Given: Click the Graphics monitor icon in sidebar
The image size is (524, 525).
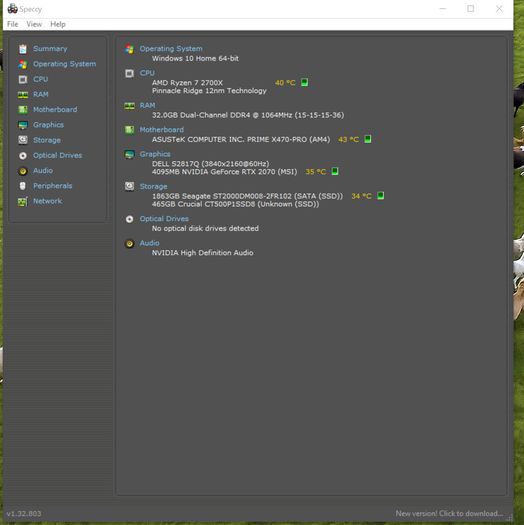Looking at the screenshot, I should click(x=23, y=125).
